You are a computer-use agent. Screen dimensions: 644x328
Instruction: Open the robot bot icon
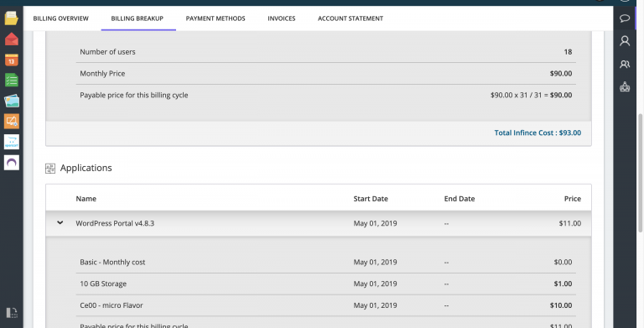tap(625, 86)
